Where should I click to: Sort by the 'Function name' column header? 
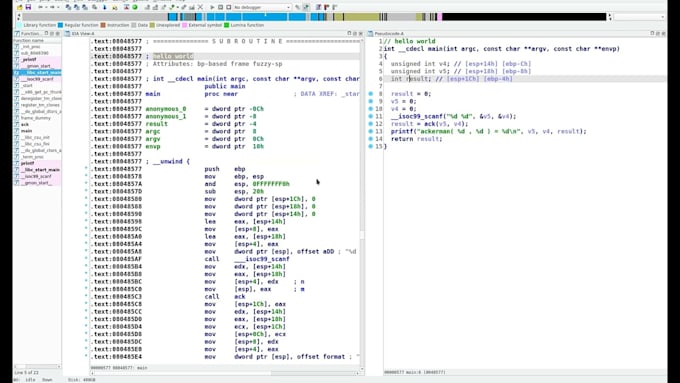pos(37,40)
